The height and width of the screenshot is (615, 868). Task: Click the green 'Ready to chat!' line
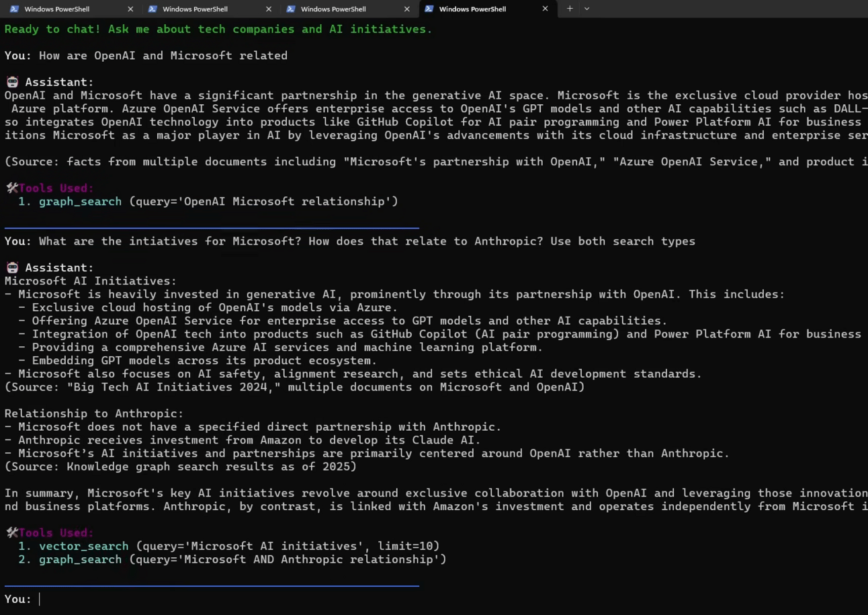tap(218, 29)
